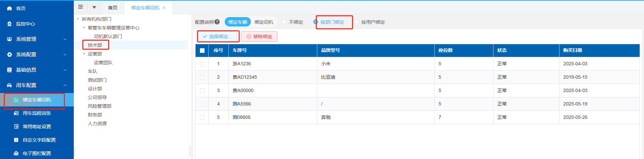Close the 绑定车辆司机 tab
Image resolution: width=644 pixels, height=159 pixels.
(x=164, y=8)
